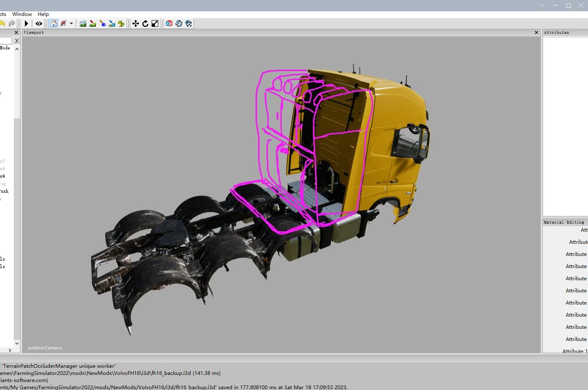
Task: Clear the scenegraph search with X button
Action: pos(17,41)
